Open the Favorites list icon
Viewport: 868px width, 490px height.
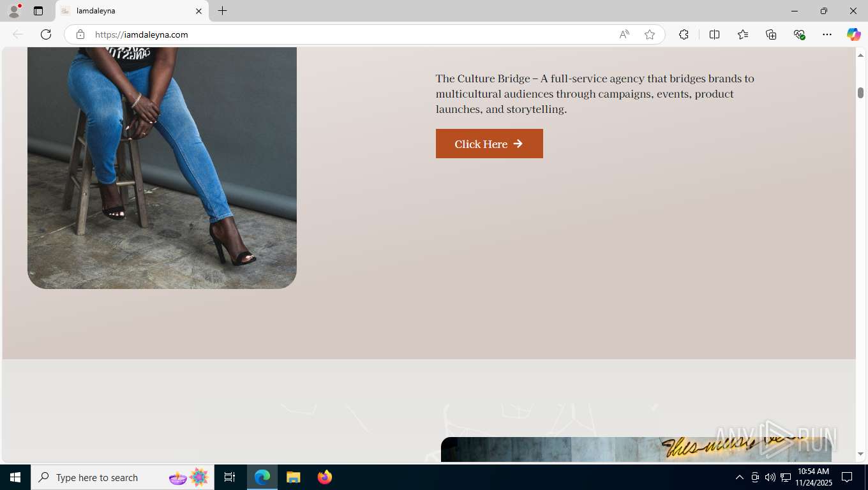(x=743, y=34)
